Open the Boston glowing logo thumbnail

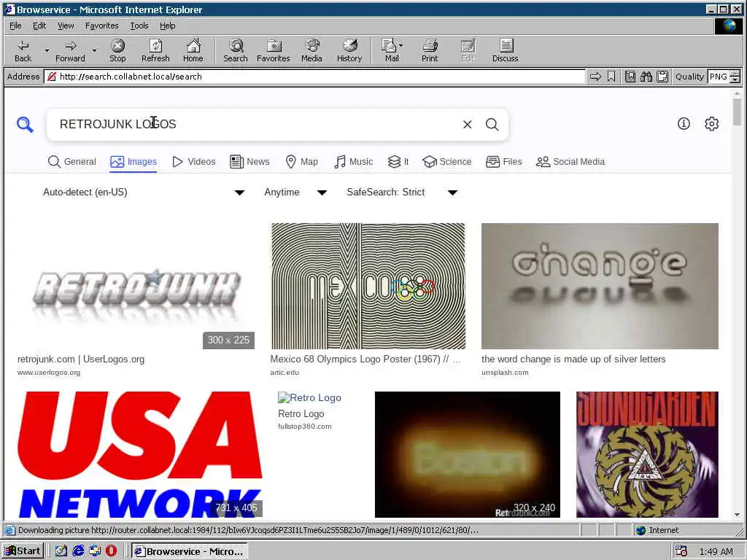[x=468, y=454]
